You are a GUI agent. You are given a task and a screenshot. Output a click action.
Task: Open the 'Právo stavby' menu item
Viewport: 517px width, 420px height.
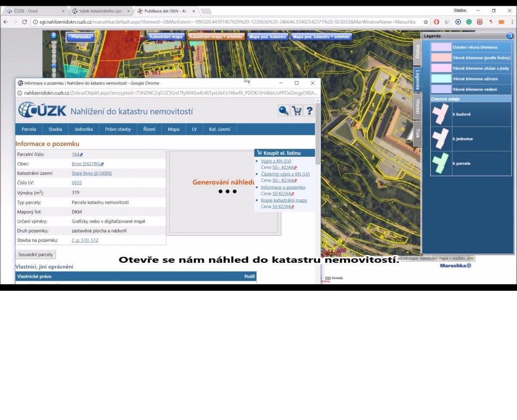(x=118, y=129)
